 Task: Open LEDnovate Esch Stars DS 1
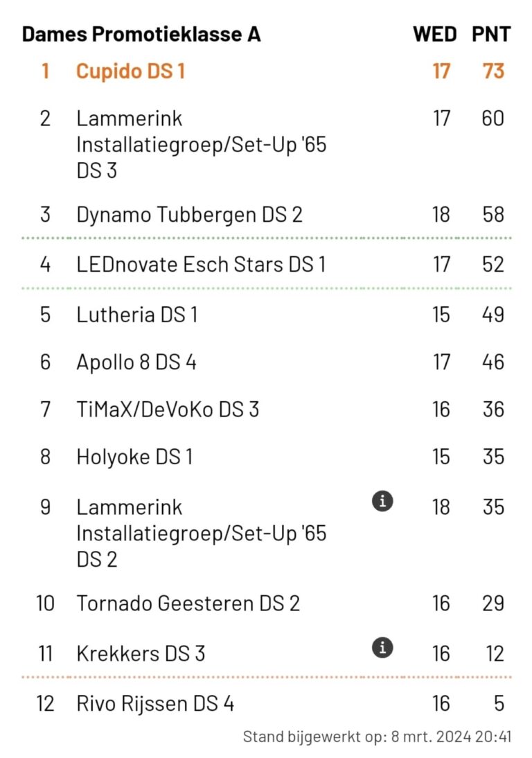point(200,264)
